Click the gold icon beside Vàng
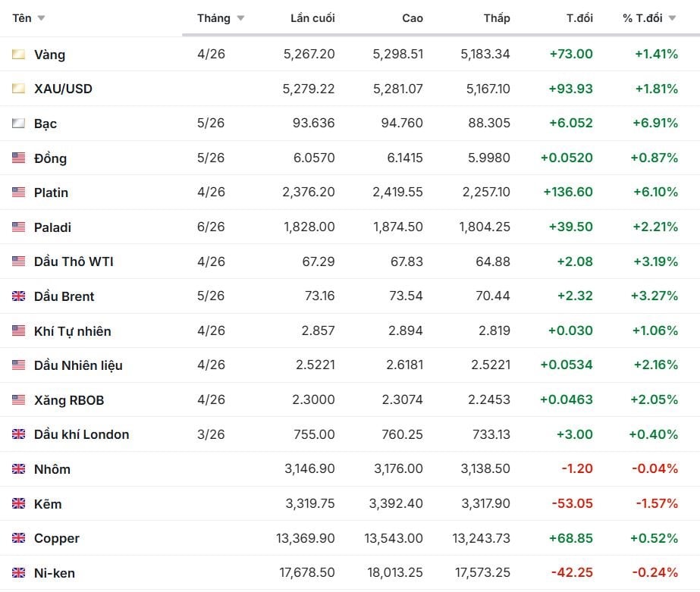 [x=18, y=55]
